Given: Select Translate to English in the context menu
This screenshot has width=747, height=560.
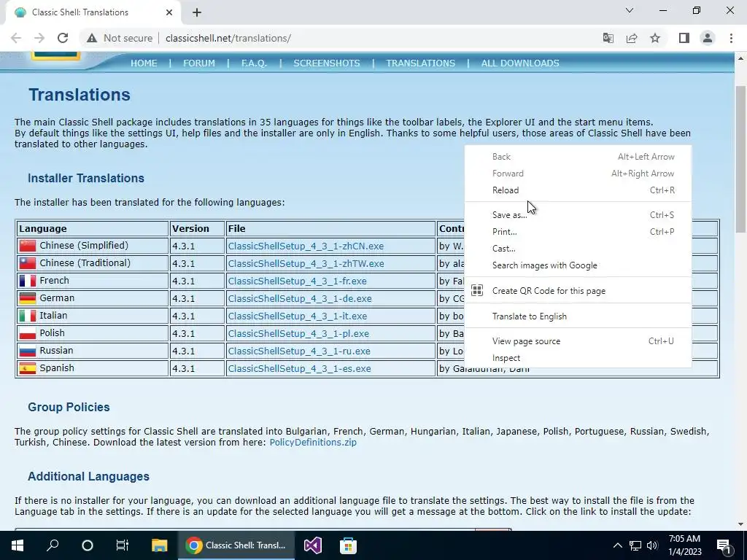Looking at the screenshot, I should click(578, 316).
